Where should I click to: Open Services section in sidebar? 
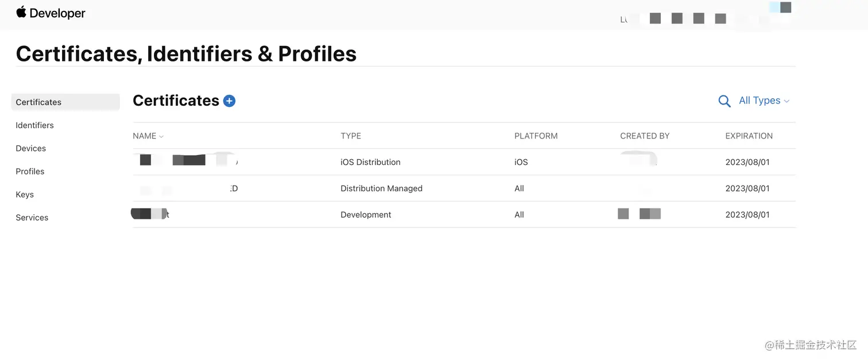[x=32, y=217]
